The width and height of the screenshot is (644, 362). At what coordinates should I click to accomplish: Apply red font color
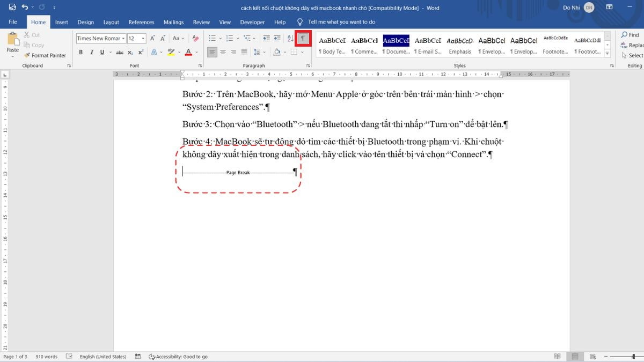coord(188,52)
